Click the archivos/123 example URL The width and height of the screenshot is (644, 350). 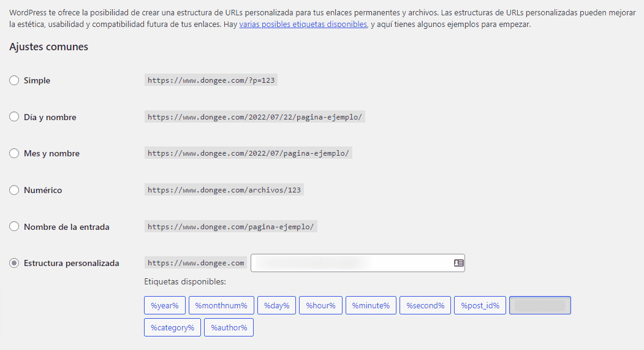point(224,190)
